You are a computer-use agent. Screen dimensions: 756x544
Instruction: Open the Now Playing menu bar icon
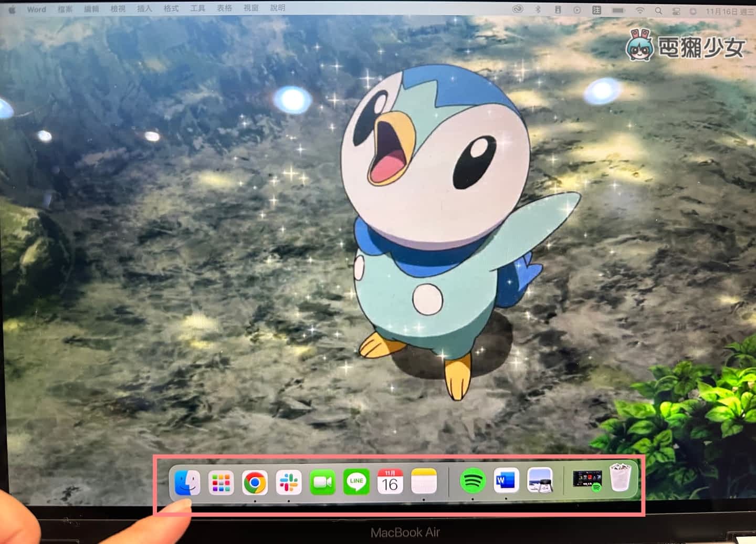[577, 10]
